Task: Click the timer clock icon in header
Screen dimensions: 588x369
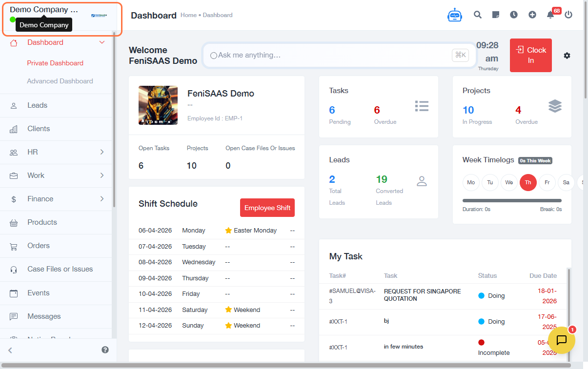Action: tap(514, 15)
